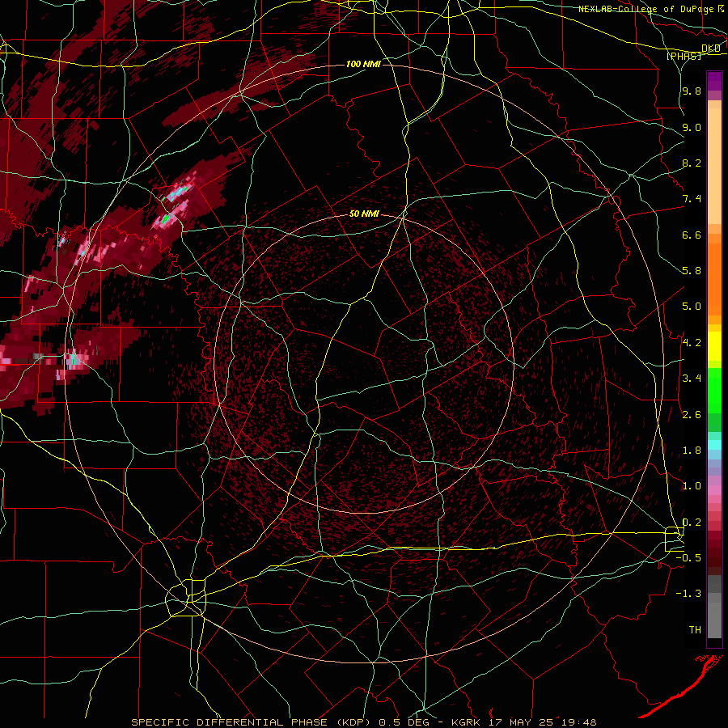Click the 3.4 value on the color scale
The image size is (728, 728).
(x=692, y=379)
